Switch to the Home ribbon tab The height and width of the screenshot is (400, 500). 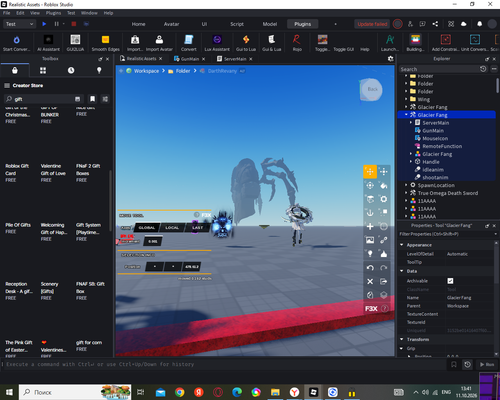[x=138, y=24]
